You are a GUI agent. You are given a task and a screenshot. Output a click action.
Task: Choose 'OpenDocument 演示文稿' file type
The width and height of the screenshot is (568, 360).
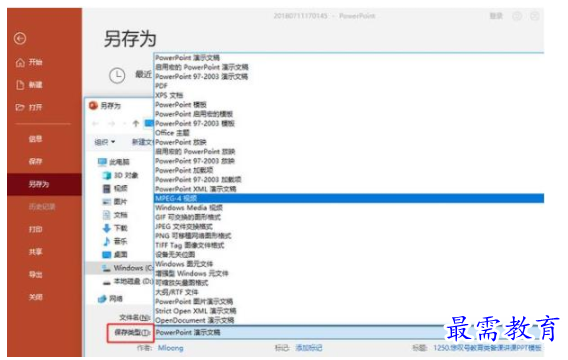point(195,321)
